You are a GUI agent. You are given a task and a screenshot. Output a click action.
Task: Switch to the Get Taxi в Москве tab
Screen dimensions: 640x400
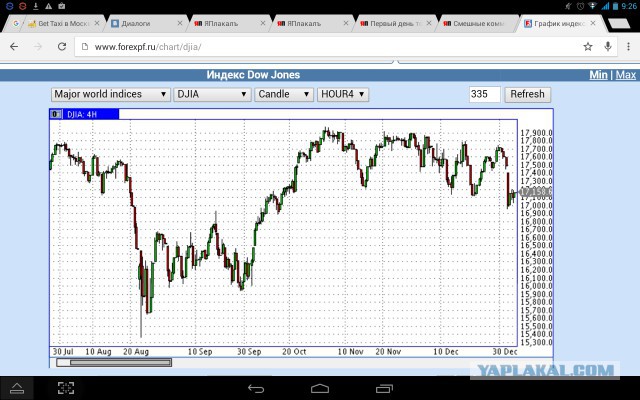[63, 24]
